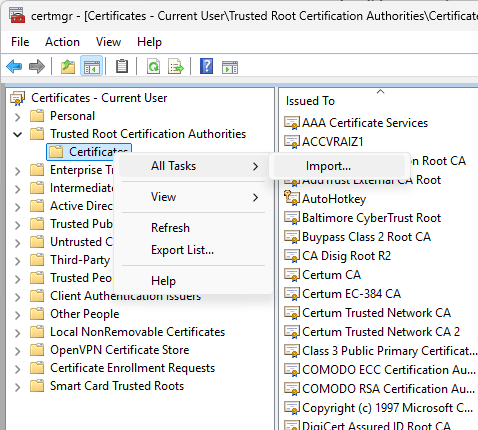The image size is (478, 430).
Task: Select the Untrusted Certificates tree item
Action: [82, 242]
